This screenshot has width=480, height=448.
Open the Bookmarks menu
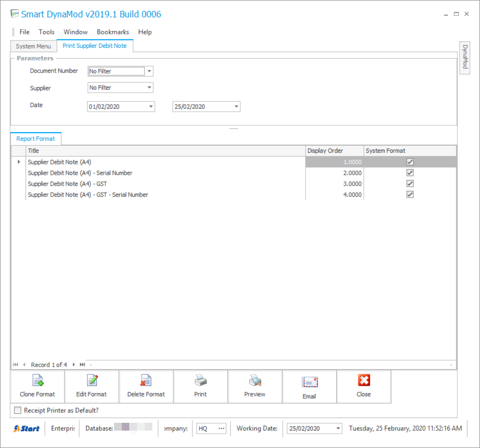113,32
